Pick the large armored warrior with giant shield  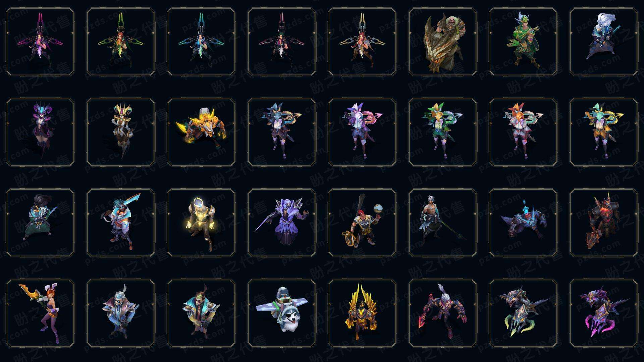(x=443, y=42)
